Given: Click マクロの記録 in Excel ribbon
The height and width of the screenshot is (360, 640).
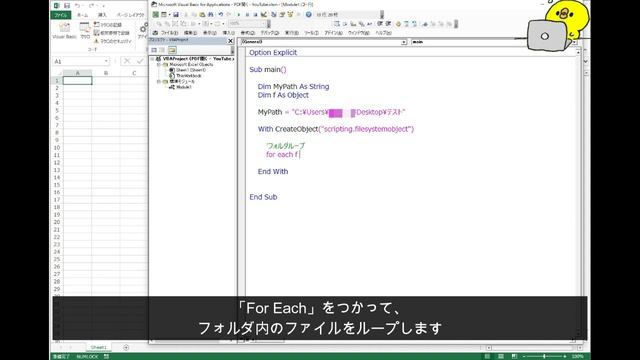Looking at the screenshot, I should (x=108, y=25).
